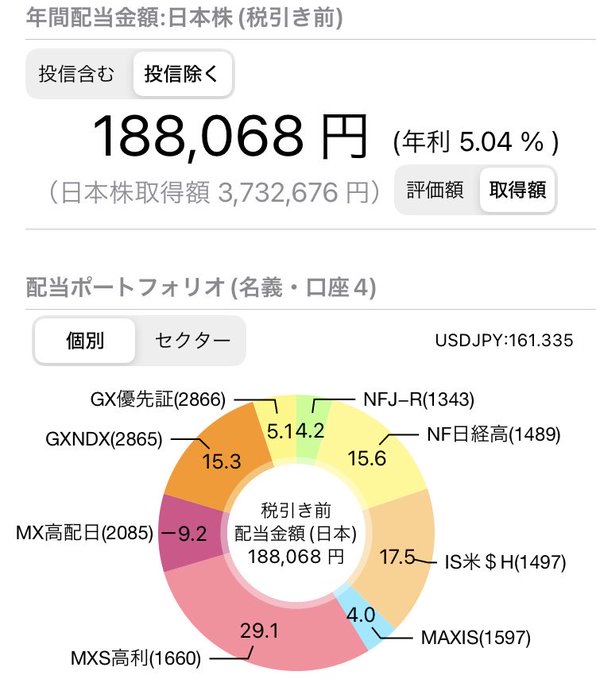Click the NFJ-R(1343) green slice
This screenshot has height=679, width=596.
[313, 429]
